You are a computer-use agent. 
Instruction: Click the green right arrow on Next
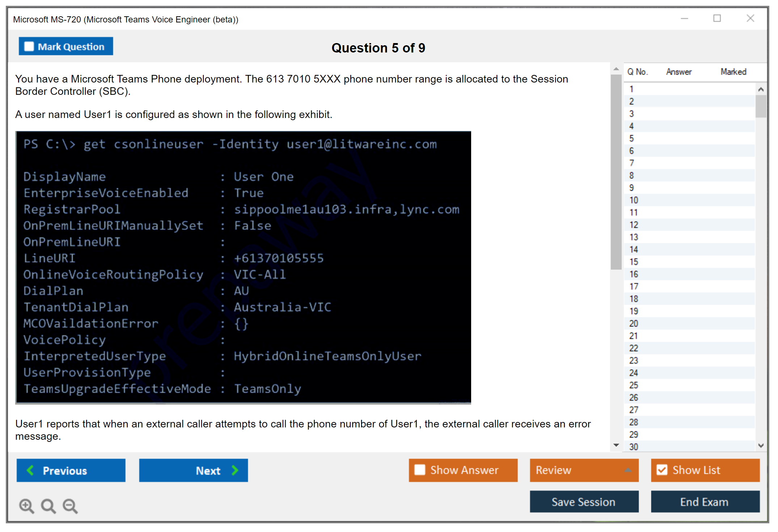(235, 470)
